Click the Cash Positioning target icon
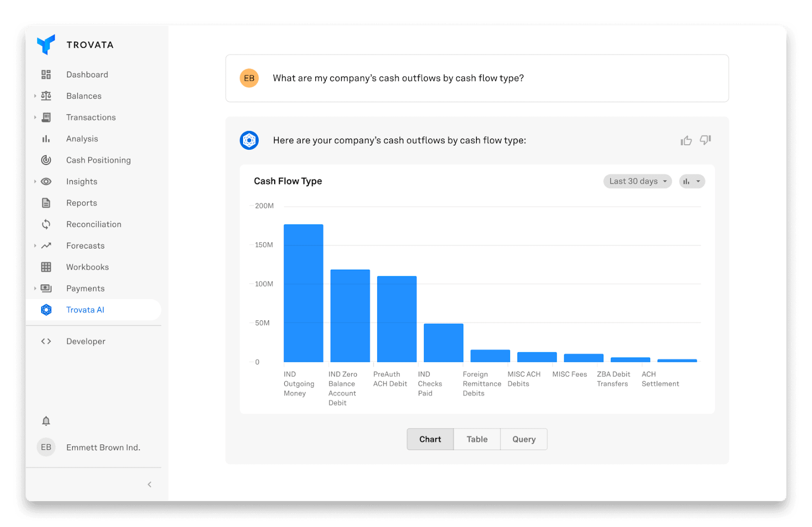The width and height of the screenshot is (812, 527). [x=46, y=160]
